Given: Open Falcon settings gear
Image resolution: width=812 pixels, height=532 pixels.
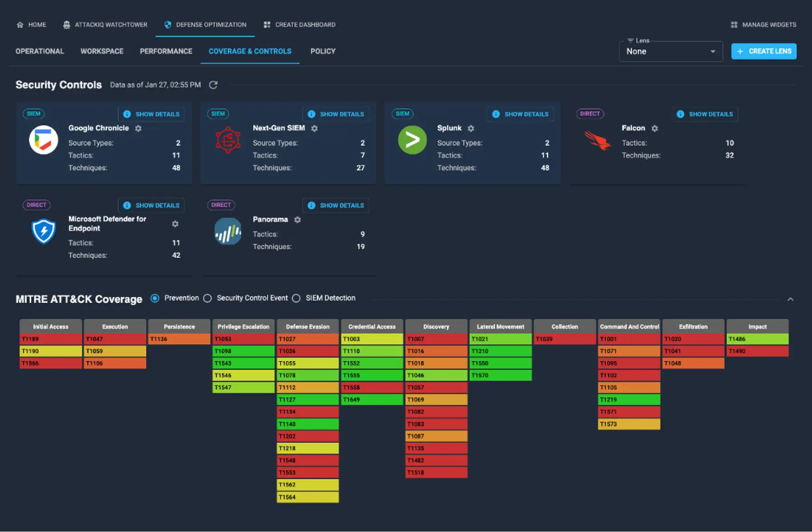Looking at the screenshot, I should pyautogui.click(x=655, y=128).
